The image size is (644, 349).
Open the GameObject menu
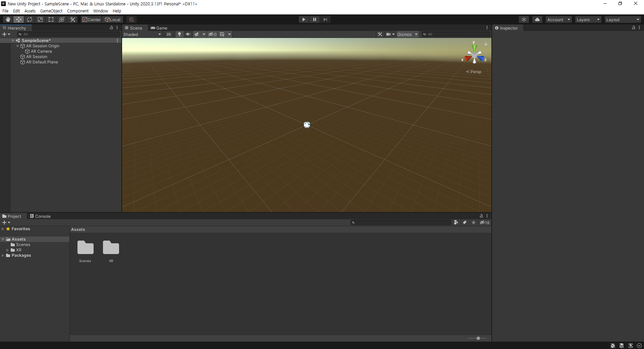tap(51, 11)
